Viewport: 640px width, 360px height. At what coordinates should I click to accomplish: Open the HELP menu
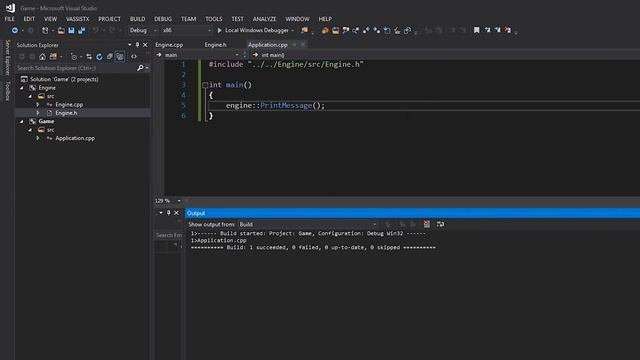pos(325,19)
